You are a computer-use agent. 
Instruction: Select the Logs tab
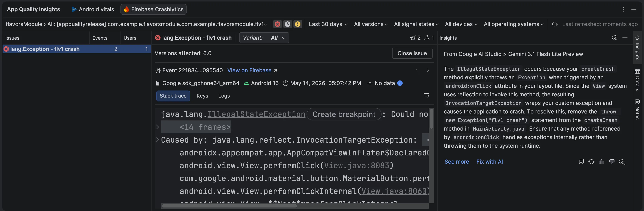click(x=224, y=96)
